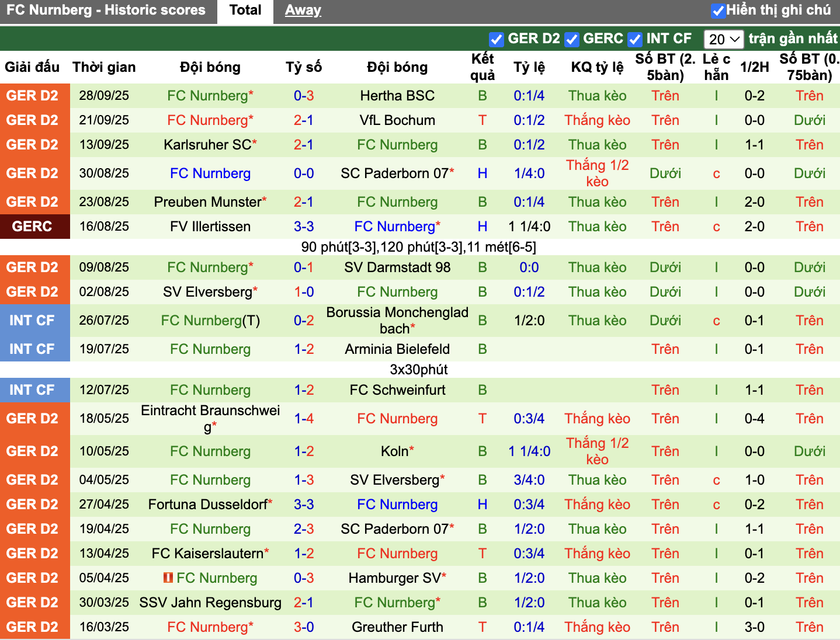Click the 3x30phút note
The width and height of the screenshot is (840, 640).
pos(419,370)
